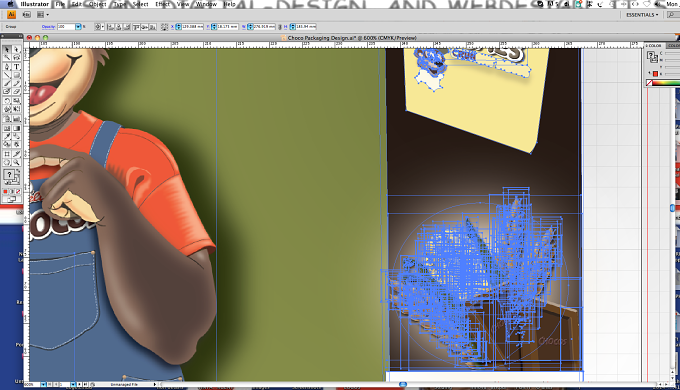Click the X position link

(x=172, y=27)
